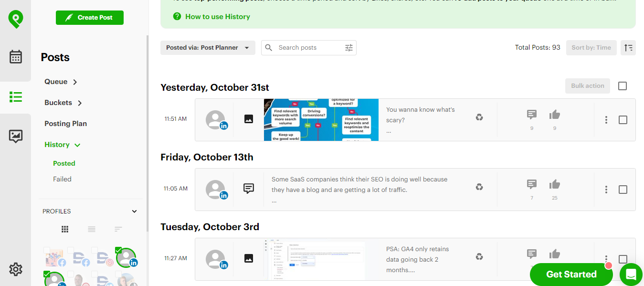Select the posts list icon in sidebar
Image resolution: width=644 pixels, height=286 pixels.
coord(16,97)
